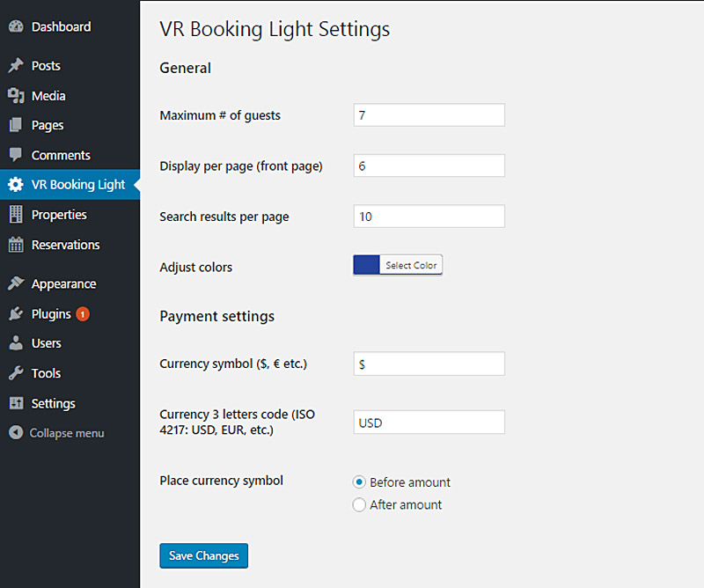Click the 'Place currency symbol' label
The height and width of the screenshot is (588, 704).
pos(222,481)
